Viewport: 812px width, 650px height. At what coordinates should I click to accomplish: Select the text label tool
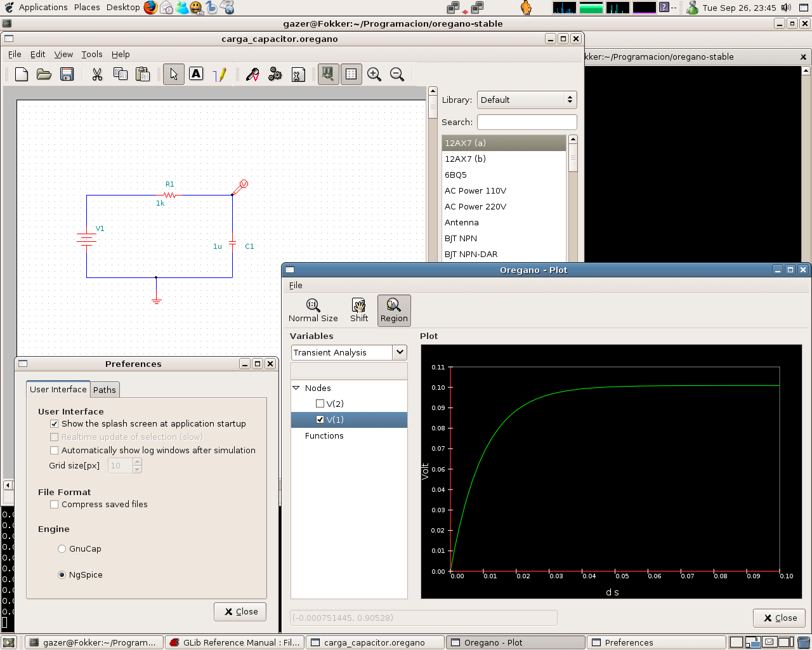point(196,74)
